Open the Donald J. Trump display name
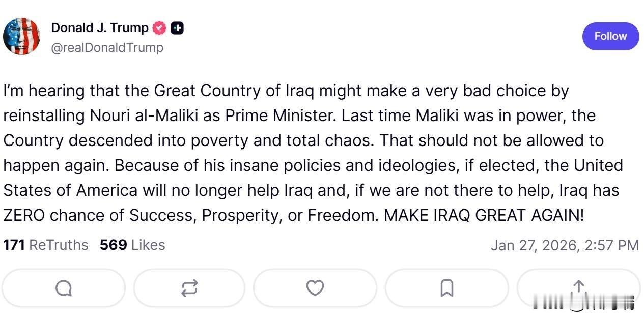644x320 pixels. (100, 28)
